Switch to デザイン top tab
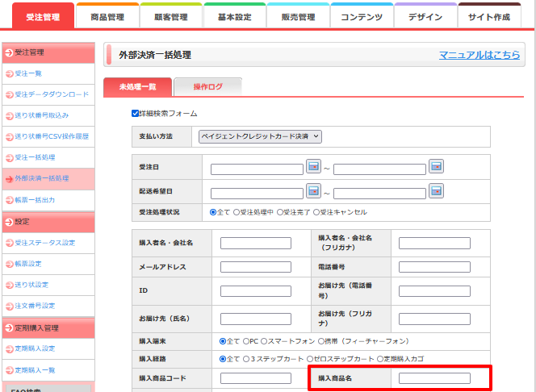This screenshot has width=536, height=392. point(425,16)
